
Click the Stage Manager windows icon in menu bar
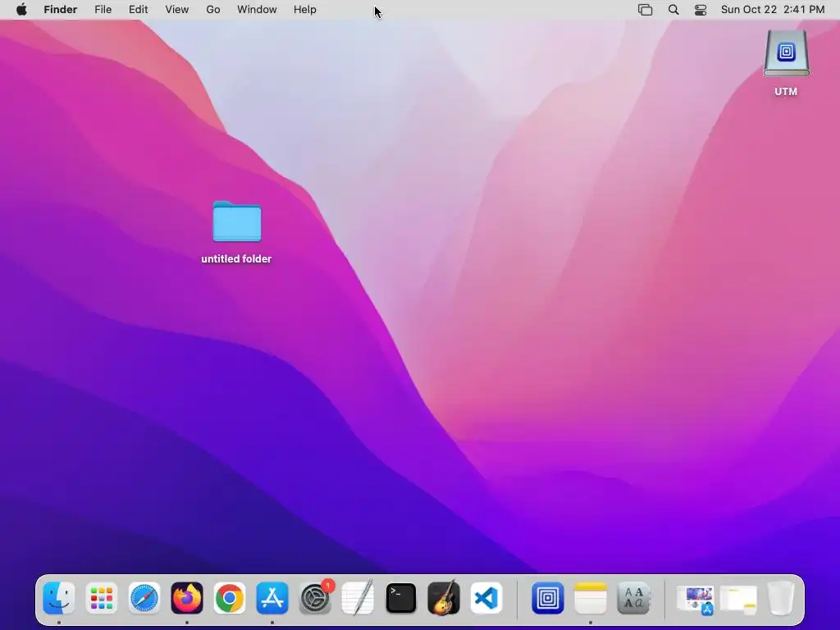click(x=646, y=10)
